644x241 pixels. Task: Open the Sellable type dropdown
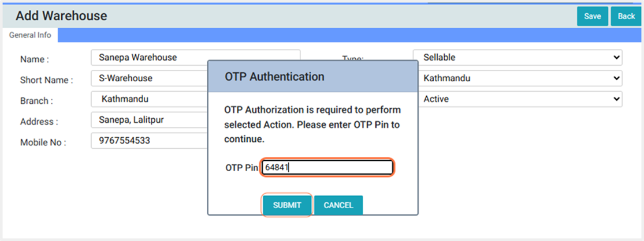pyautogui.click(x=517, y=58)
